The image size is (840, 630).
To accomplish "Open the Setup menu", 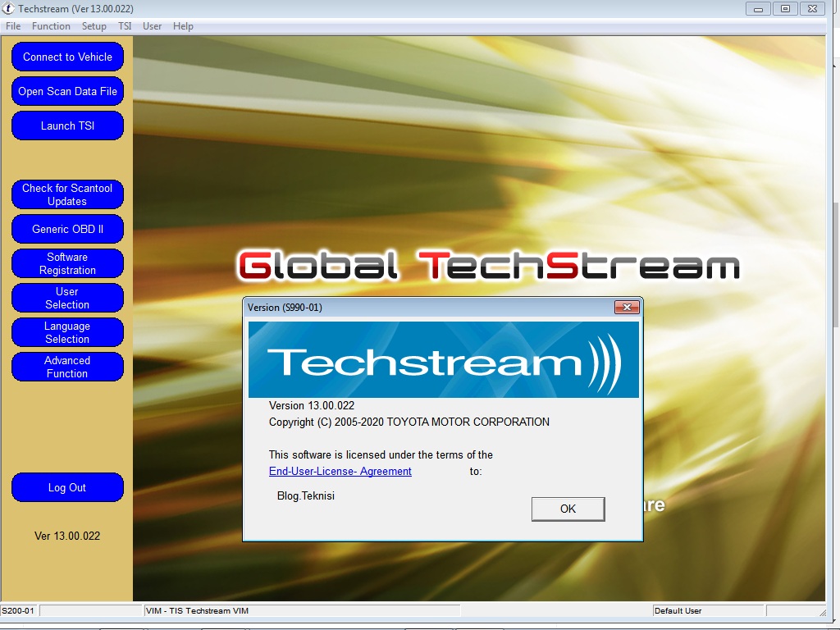I will 94,26.
